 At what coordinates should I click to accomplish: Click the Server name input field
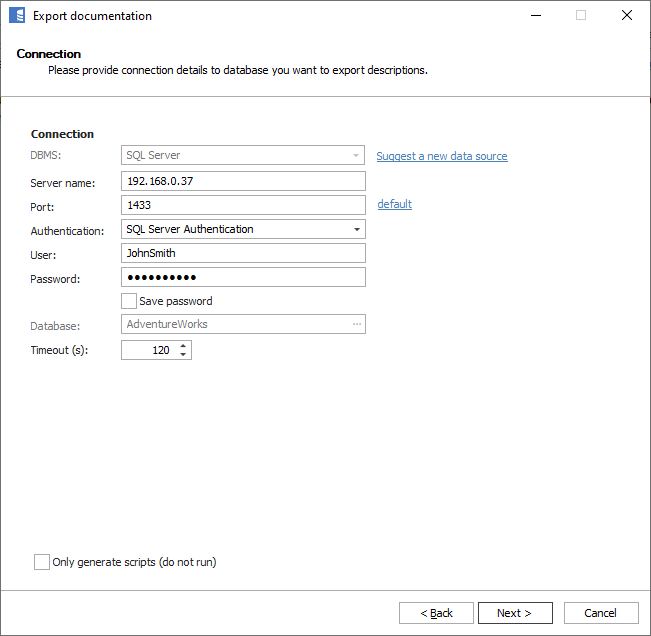243,181
